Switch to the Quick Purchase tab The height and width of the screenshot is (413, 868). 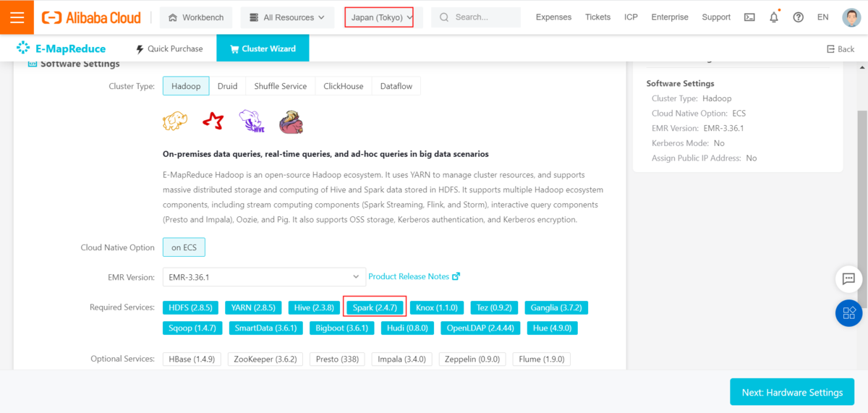pyautogui.click(x=169, y=48)
